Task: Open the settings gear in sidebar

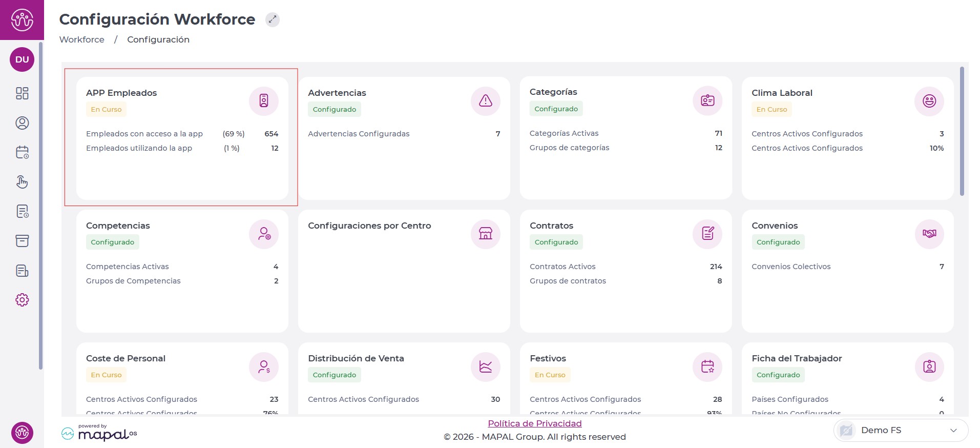Action: (x=22, y=300)
